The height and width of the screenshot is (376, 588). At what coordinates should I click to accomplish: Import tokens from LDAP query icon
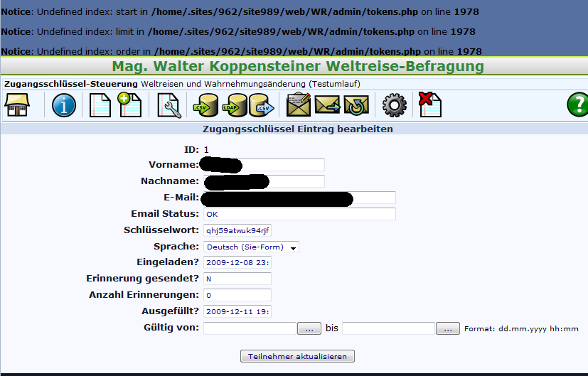coord(235,105)
